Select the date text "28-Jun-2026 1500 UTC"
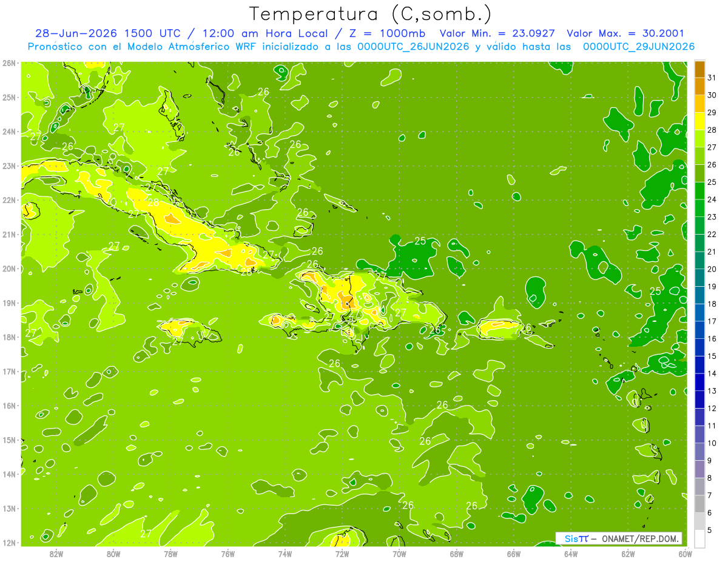The image size is (728, 562). tap(107, 33)
